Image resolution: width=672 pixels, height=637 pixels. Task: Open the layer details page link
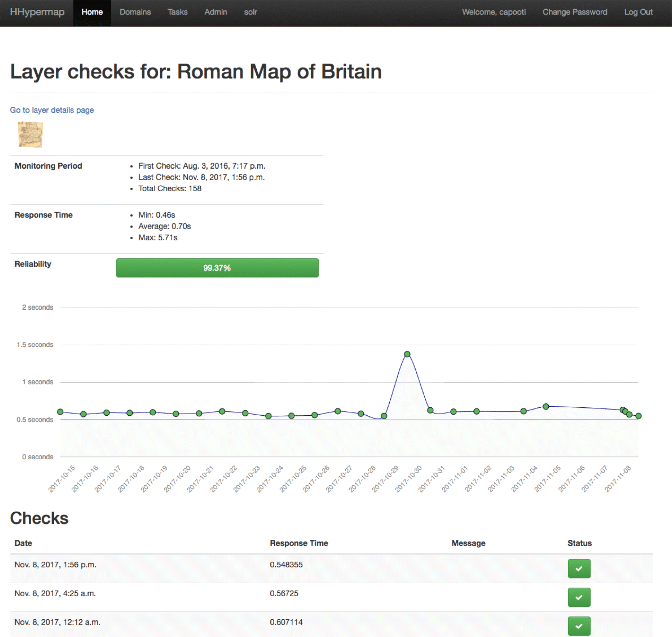tap(52, 110)
